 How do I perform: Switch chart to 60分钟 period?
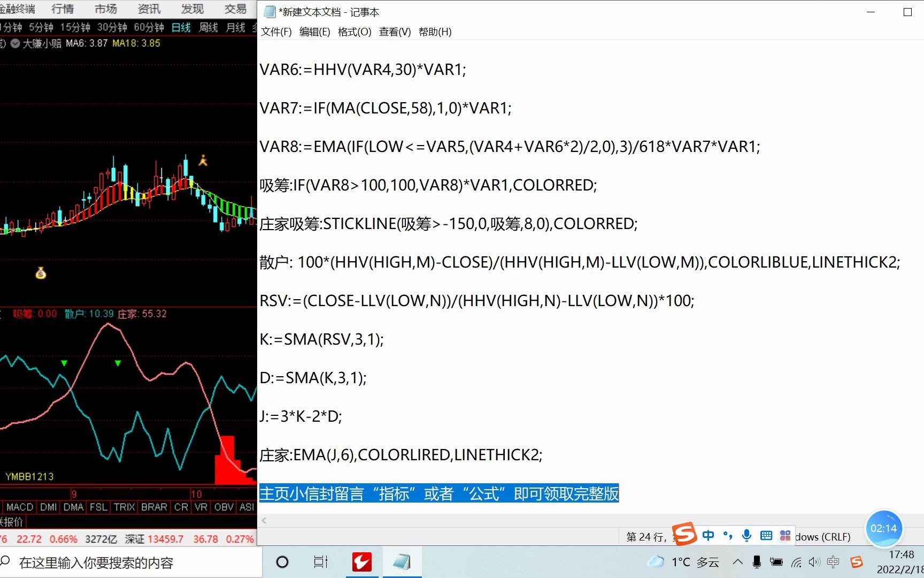coord(149,27)
